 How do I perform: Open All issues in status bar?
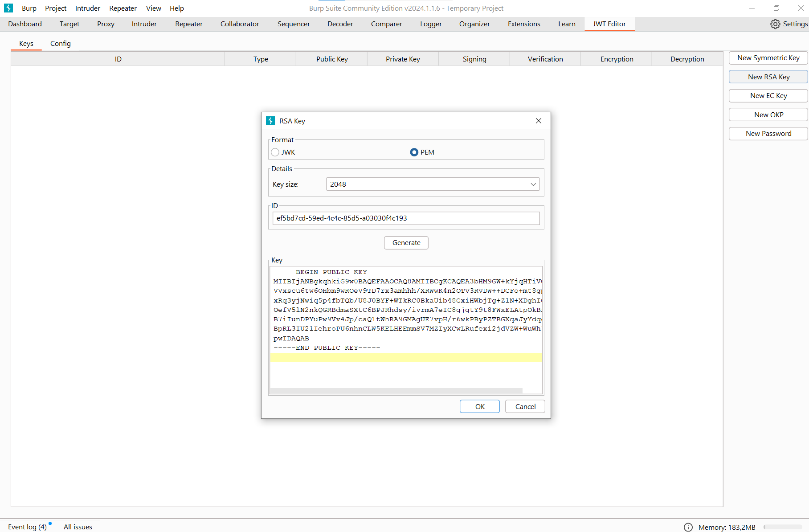78,527
